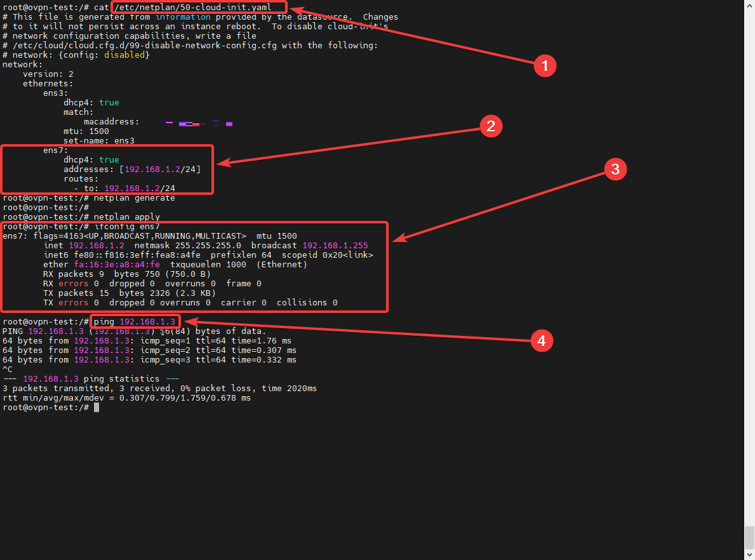Click the 'flags=4163<UP,BROADCAST,RUNNING,MULTICAST>' text
755x560 pixels.
pos(140,236)
